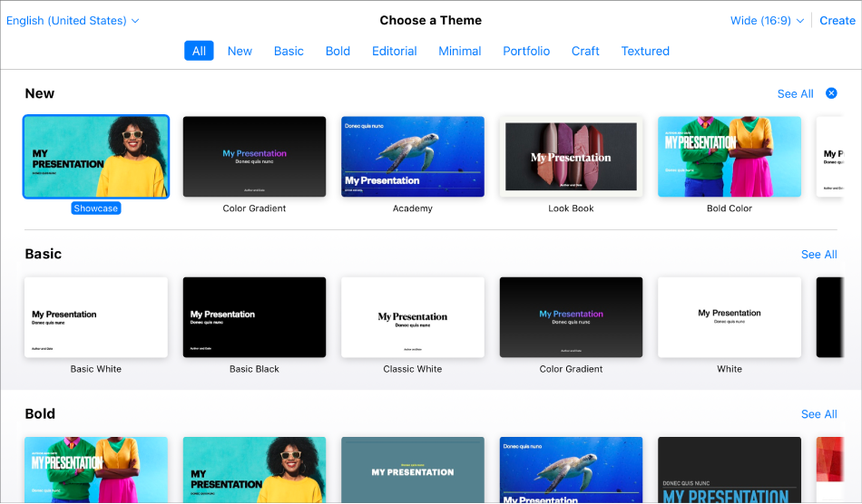Switch to the Basic category tab
The height and width of the screenshot is (504, 862).
289,51
